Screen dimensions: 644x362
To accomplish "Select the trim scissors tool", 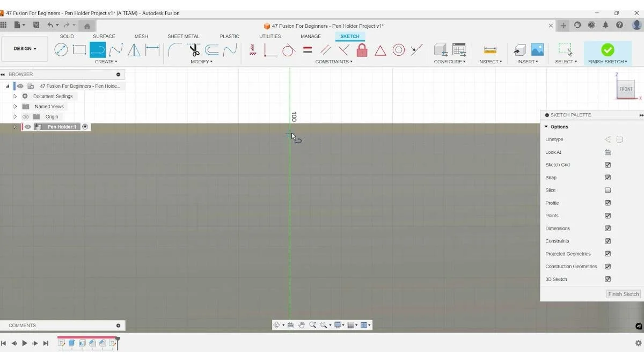I will pyautogui.click(x=194, y=50).
